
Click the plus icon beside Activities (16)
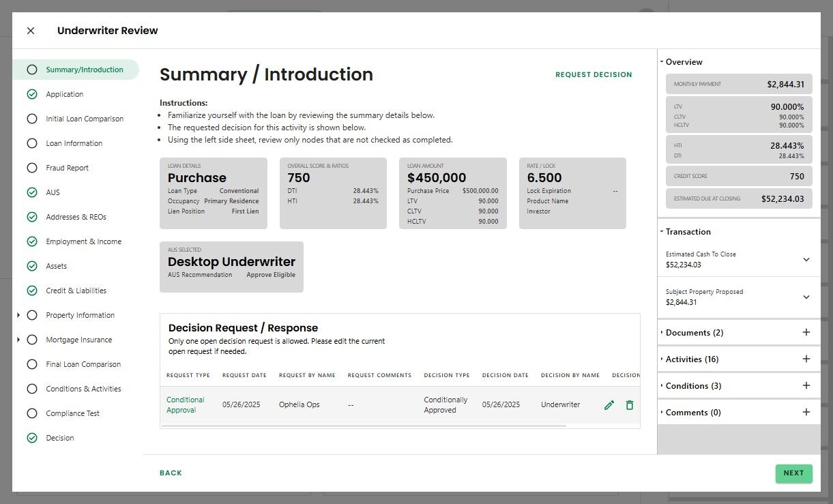[x=806, y=359]
